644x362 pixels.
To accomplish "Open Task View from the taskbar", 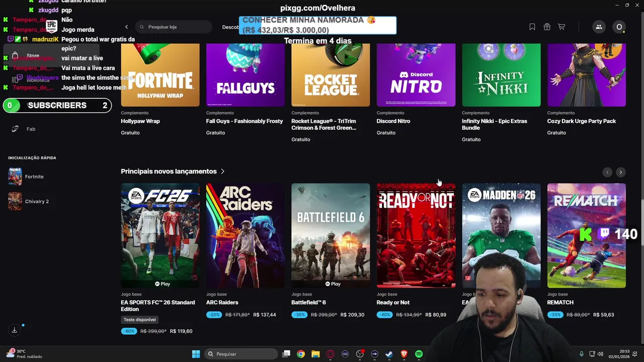I will [286, 354].
